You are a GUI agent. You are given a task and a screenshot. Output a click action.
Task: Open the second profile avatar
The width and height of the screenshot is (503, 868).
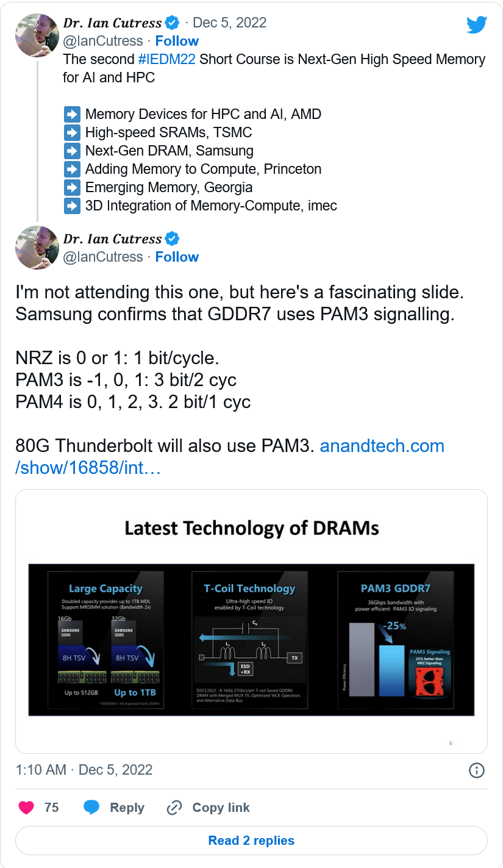[37, 248]
